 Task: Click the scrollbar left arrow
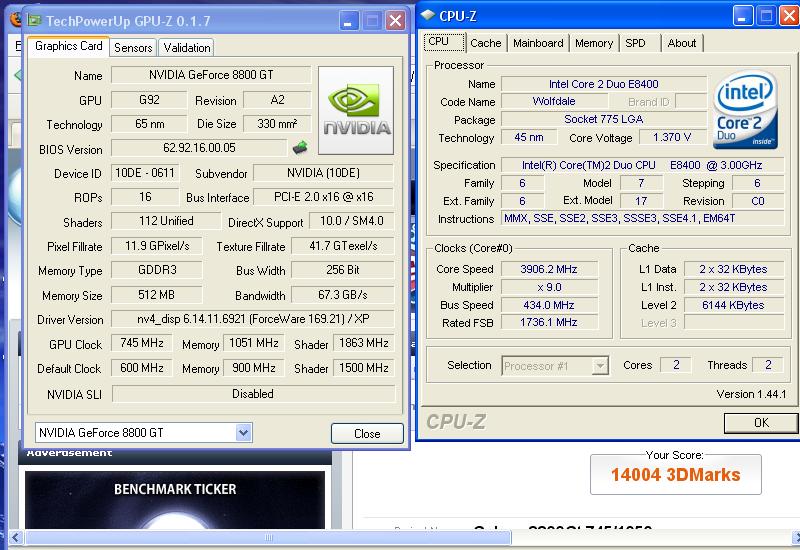coord(15,537)
